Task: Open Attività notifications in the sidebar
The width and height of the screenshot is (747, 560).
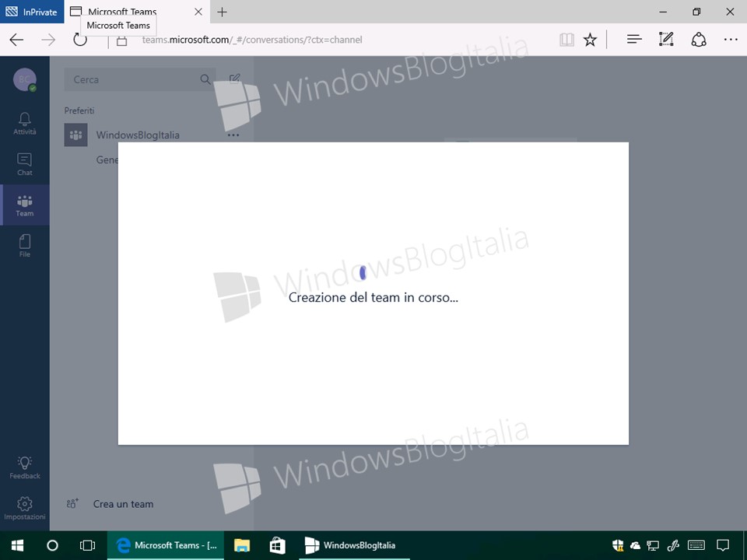Action: click(25, 124)
